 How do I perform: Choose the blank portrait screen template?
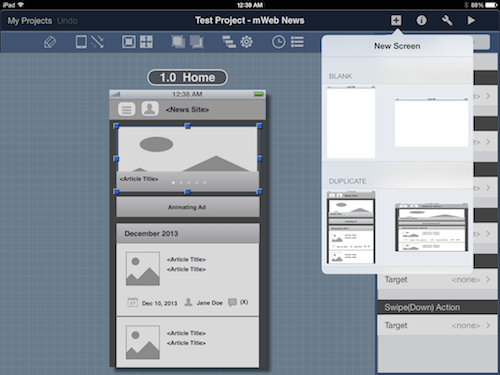coord(351,122)
